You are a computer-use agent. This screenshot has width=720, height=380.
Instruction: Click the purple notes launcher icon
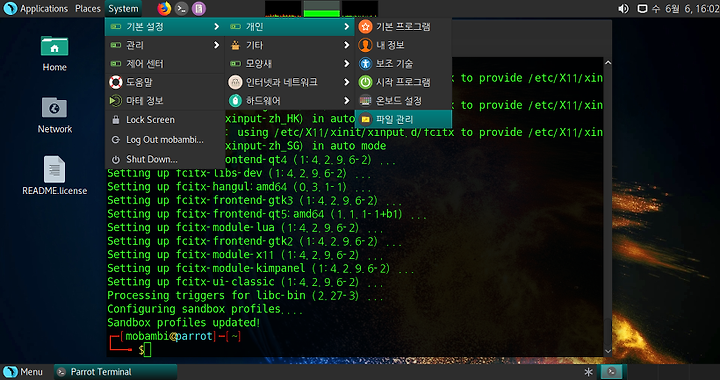pyautogui.click(x=198, y=8)
